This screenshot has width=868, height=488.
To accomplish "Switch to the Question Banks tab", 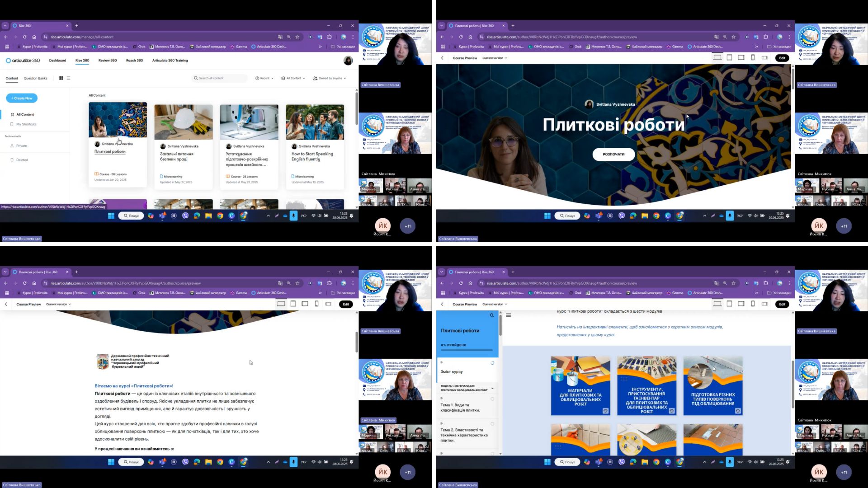I will pyautogui.click(x=35, y=78).
